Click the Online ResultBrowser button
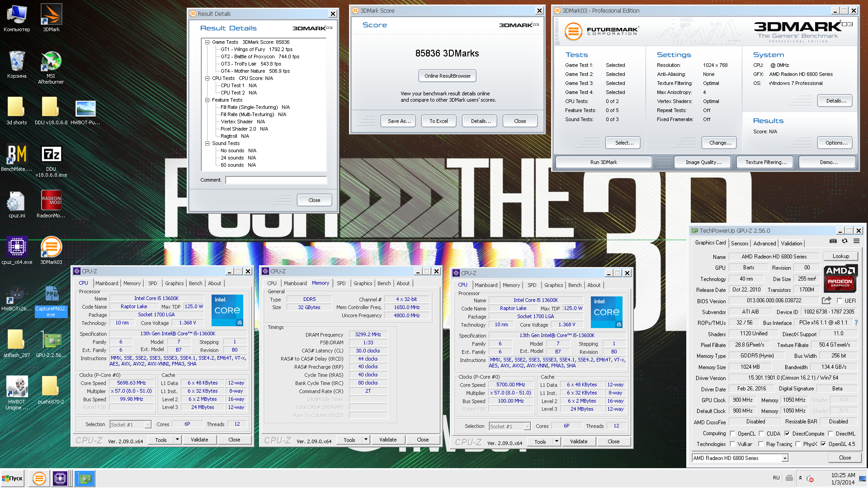 tap(448, 76)
